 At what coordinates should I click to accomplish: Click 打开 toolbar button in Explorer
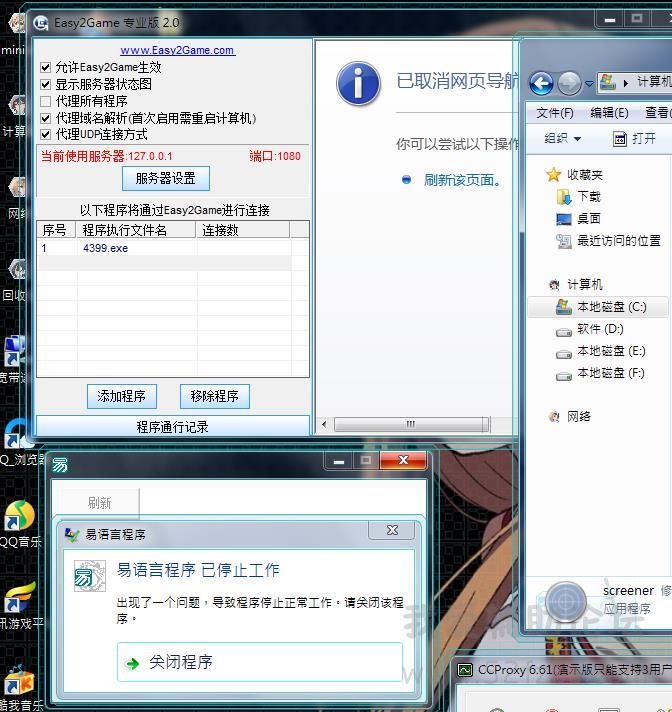click(x=634, y=138)
